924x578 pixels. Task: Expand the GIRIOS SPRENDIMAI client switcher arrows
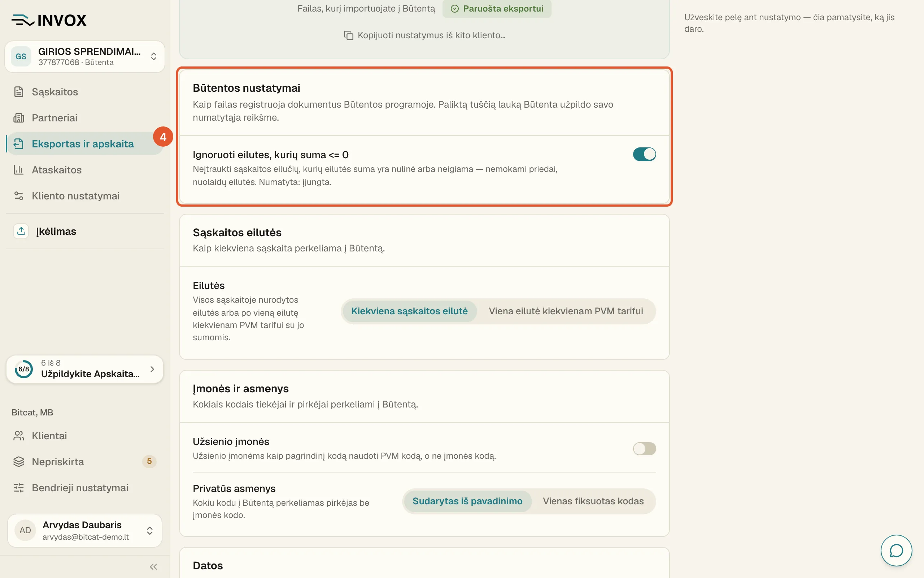(153, 57)
